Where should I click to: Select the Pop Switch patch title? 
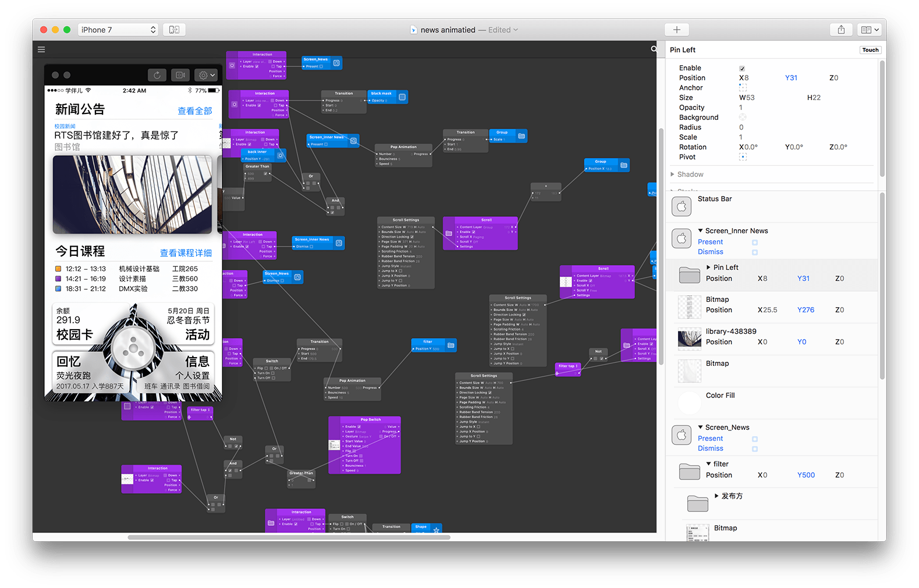tap(371, 419)
